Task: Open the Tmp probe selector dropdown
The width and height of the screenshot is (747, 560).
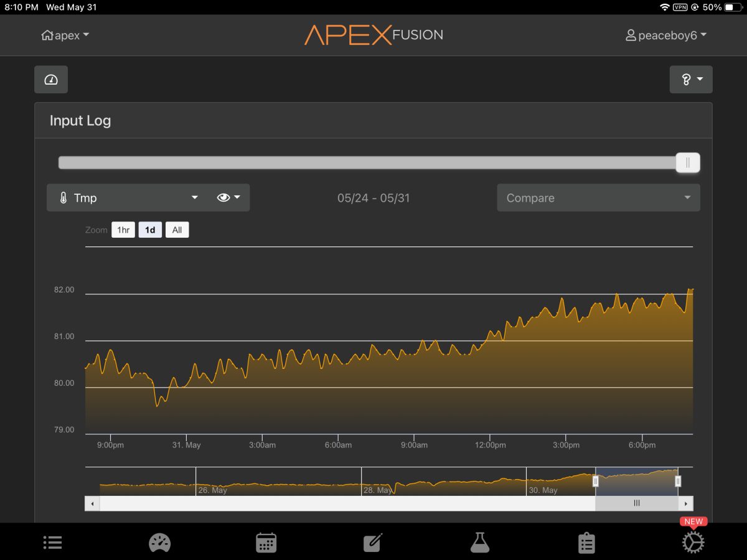Action: 128,198
